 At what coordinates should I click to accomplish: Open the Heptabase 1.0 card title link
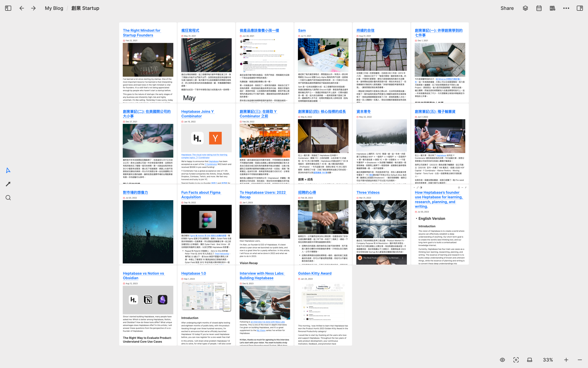(x=193, y=273)
